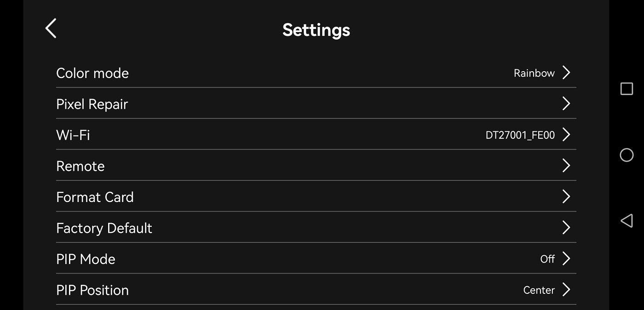This screenshot has width=644, height=310.
Task: Expand the Color mode chevron
Action: (566, 73)
